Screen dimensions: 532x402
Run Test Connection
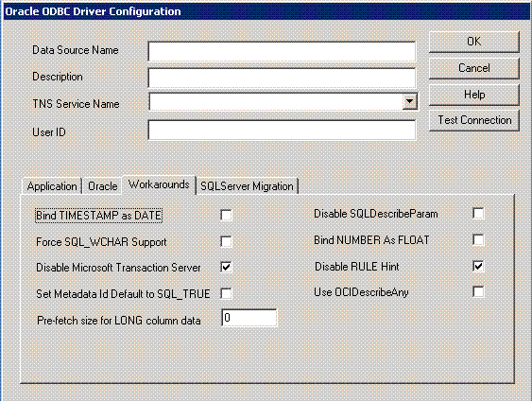click(x=474, y=120)
